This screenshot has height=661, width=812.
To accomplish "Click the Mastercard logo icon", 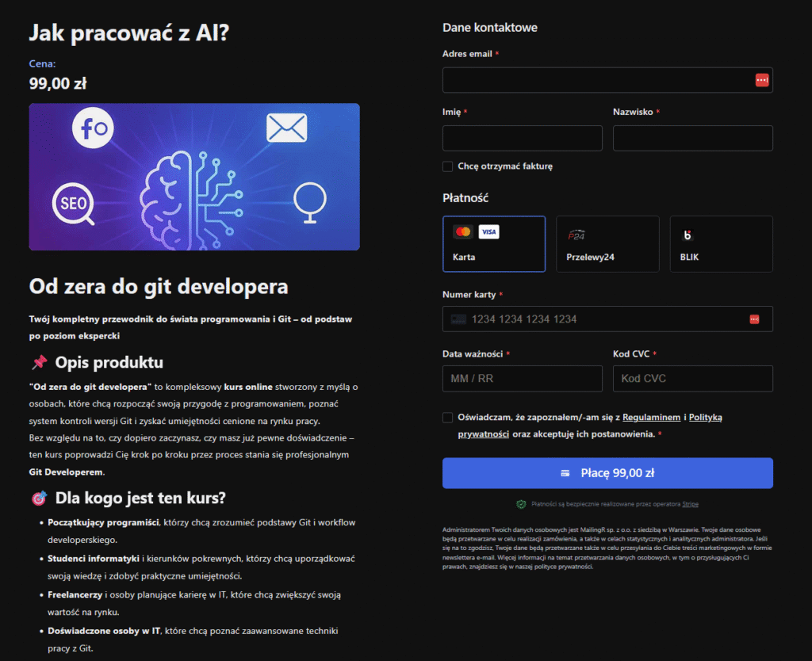I will (463, 232).
